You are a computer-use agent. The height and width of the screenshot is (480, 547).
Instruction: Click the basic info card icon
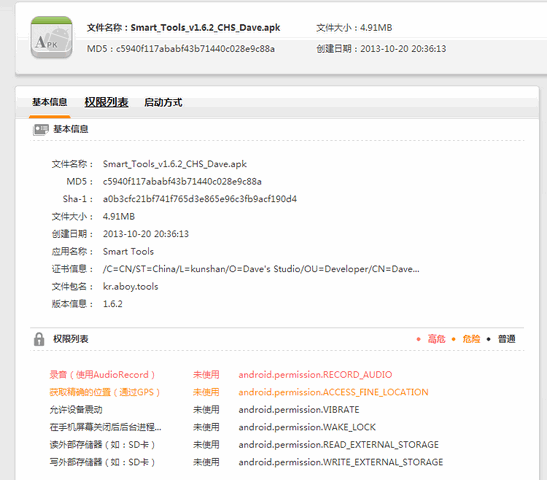tap(41, 130)
